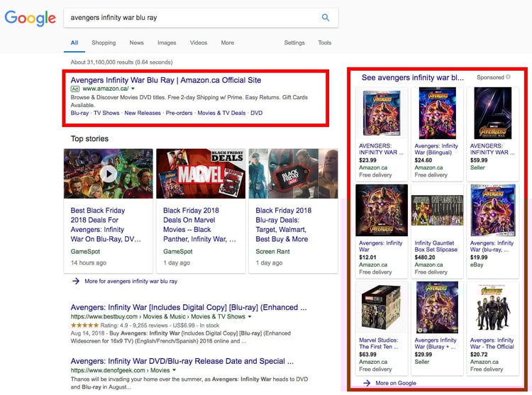Viewport: 532px width, 395px height.
Task: Click the arrow icon beside More for avengers
Action: [76, 282]
